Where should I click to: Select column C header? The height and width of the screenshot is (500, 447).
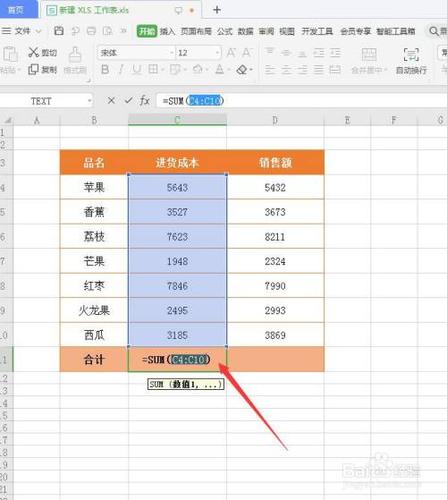[x=177, y=120]
